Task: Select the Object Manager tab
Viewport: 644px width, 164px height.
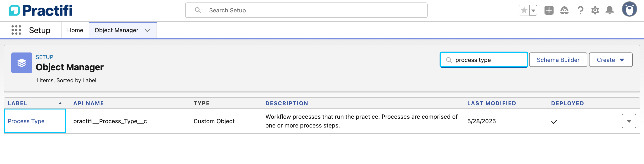Action: (x=116, y=30)
